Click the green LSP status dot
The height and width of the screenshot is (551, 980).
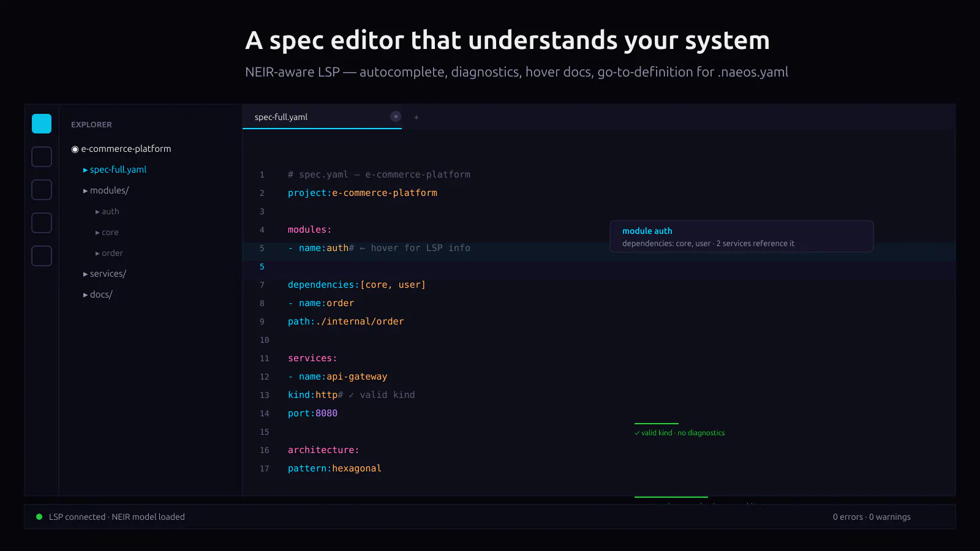tap(39, 517)
